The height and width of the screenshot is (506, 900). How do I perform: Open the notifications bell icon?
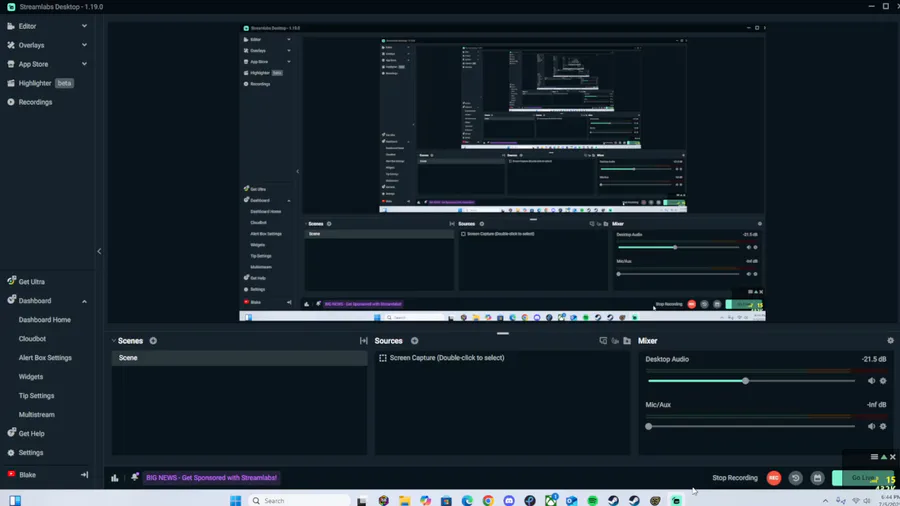click(135, 477)
